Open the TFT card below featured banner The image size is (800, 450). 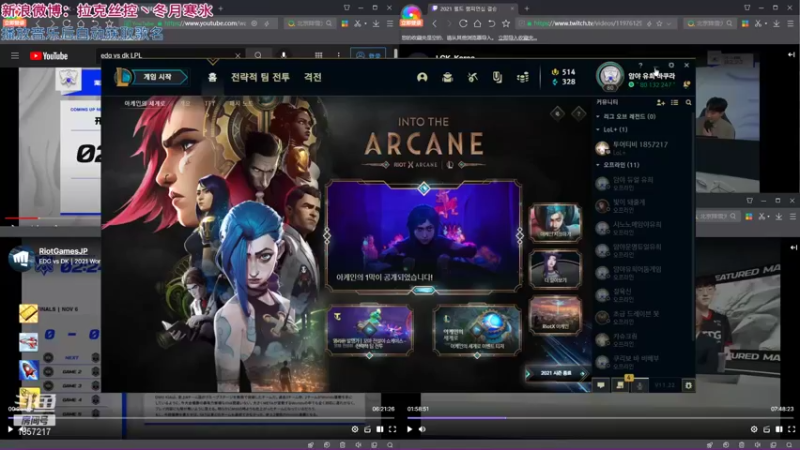click(370, 330)
